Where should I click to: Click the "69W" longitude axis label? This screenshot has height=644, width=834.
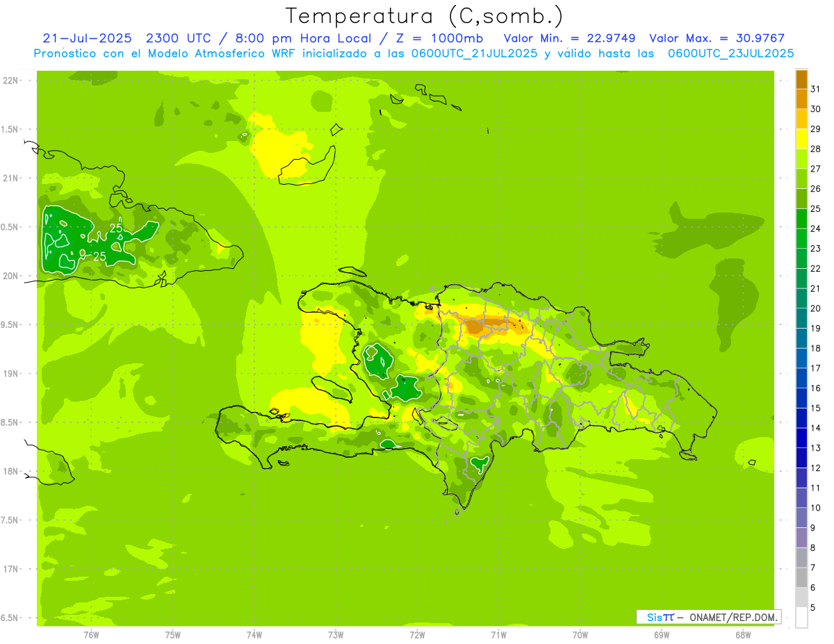coord(662,635)
